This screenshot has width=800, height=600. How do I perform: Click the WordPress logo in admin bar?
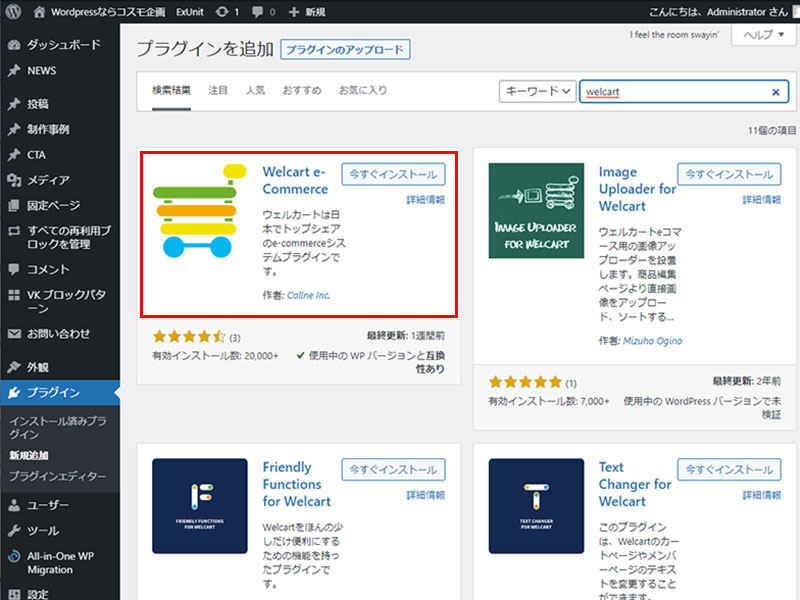coord(13,12)
